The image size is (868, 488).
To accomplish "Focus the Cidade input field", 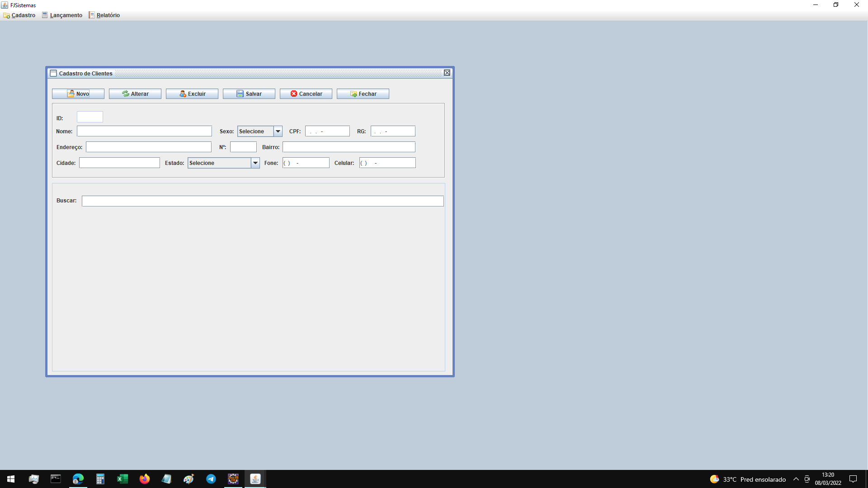I will tap(119, 163).
